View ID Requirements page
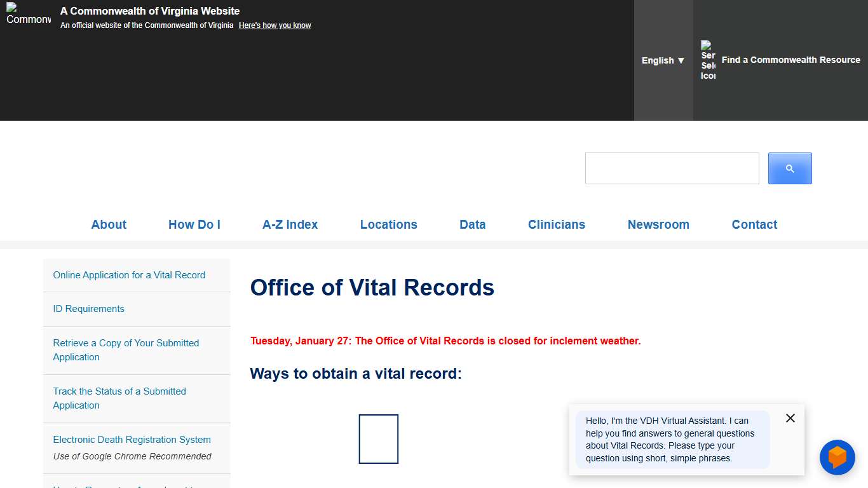 (88, 309)
